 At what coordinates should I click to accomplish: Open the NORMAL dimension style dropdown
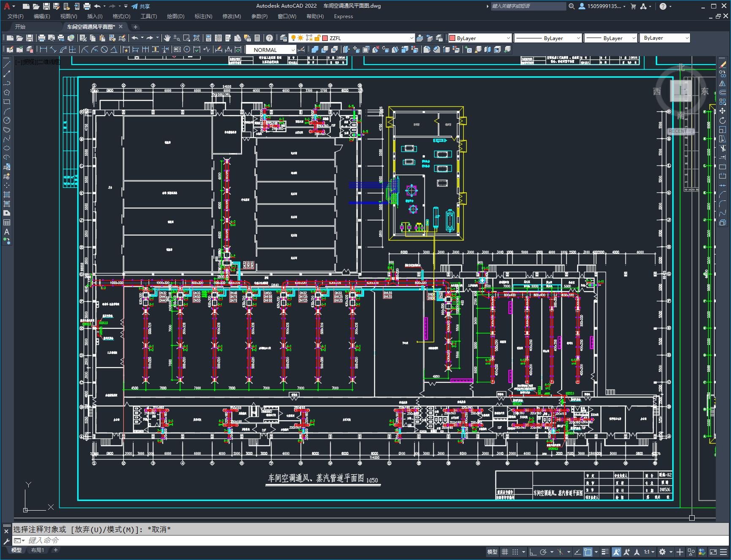pyautogui.click(x=271, y=49)
